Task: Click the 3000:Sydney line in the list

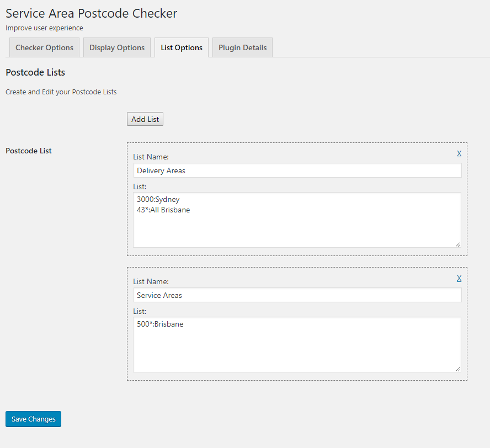Action: coord(158,199)
